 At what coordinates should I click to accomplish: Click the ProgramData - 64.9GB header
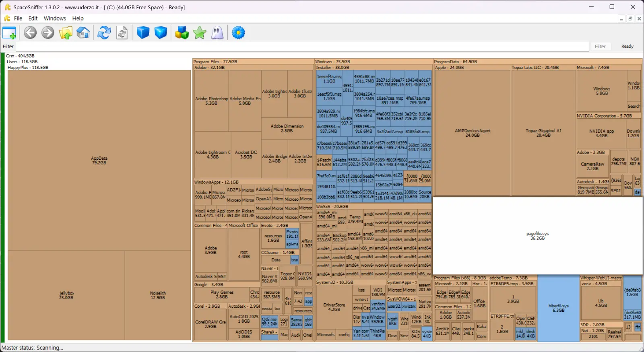pos(456,62)
